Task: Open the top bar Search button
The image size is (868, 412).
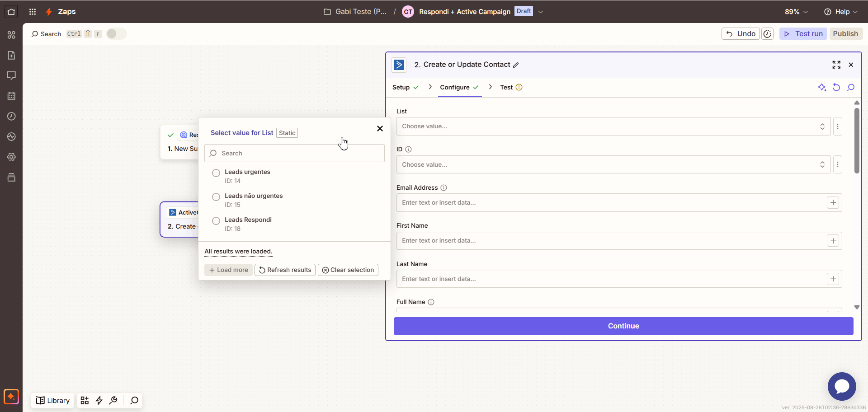Action: [x=46, y=34]
